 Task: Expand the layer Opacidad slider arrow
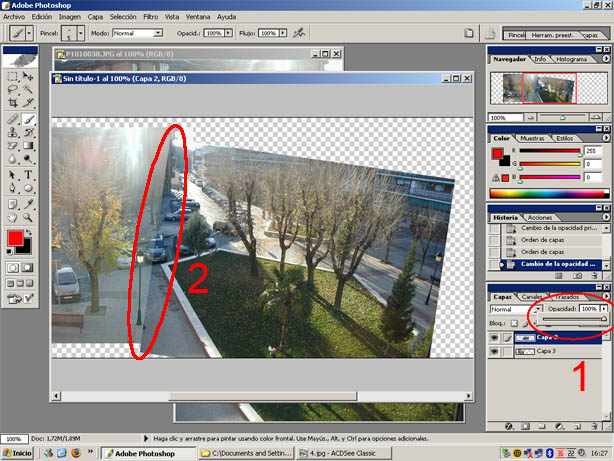pos(604,309)
